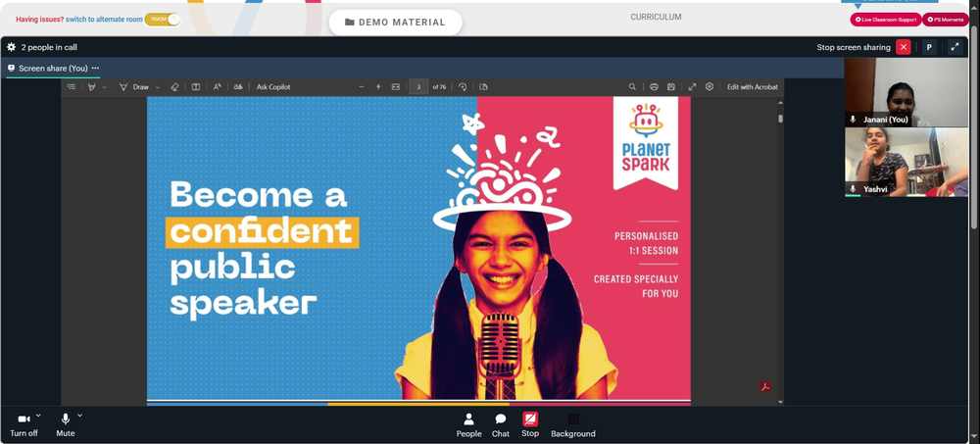Expand the call to fullscreen with arrows icon

pos(955,47)
